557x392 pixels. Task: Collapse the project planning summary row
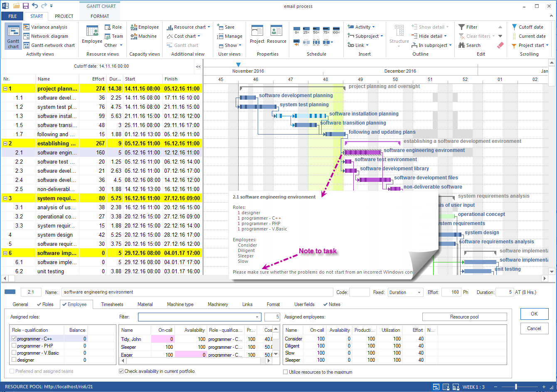point(5,88)
